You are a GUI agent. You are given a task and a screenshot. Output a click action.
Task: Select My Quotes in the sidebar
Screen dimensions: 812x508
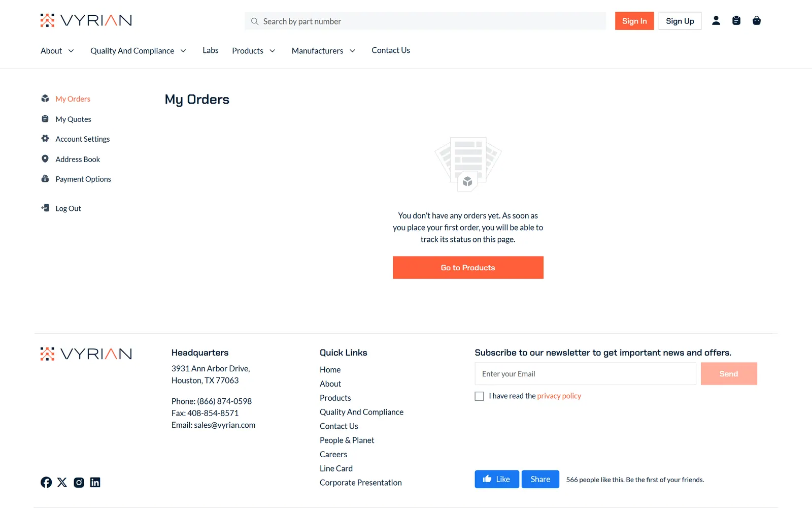(x=74, y=119)
